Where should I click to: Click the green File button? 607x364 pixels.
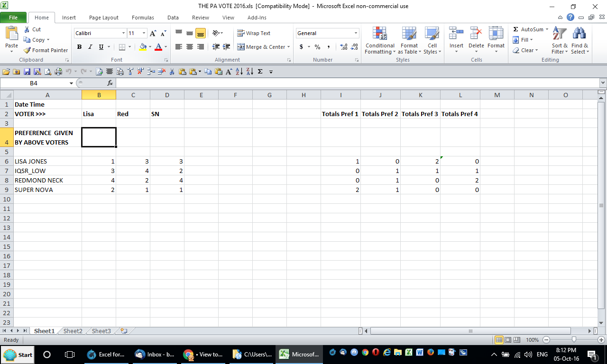click(x=13, y=18)
